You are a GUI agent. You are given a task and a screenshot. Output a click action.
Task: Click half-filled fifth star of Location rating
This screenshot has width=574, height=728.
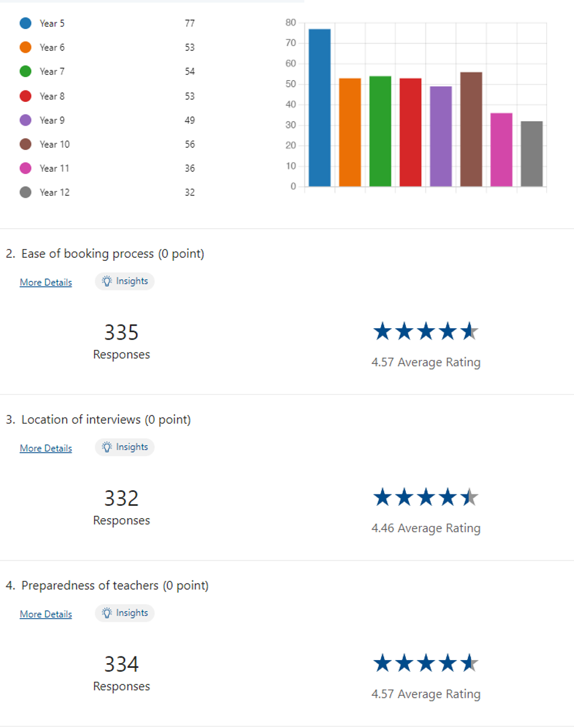coord(469,497)
